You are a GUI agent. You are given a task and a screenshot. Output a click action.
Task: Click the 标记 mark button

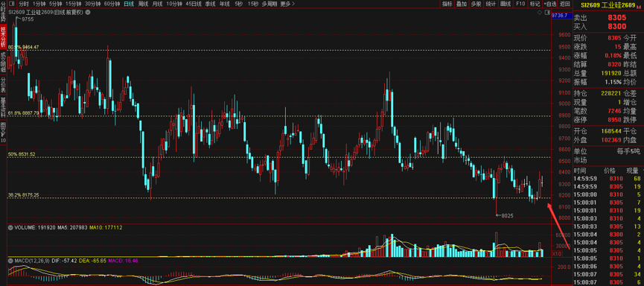(x=535, y=4)
